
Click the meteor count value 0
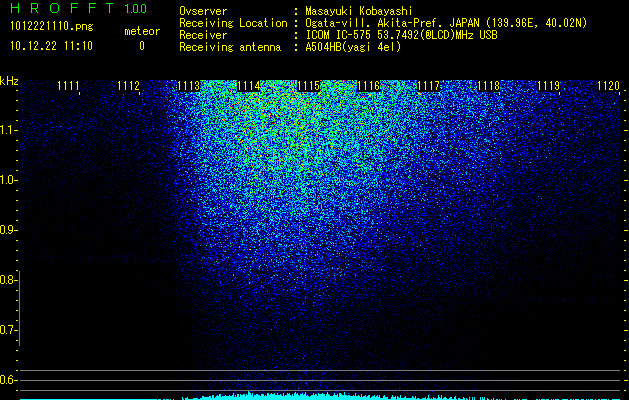[x=142, y=46]
